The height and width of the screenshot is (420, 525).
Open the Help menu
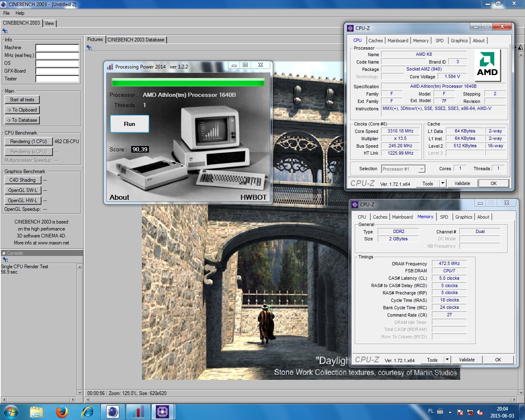[20, 13]
